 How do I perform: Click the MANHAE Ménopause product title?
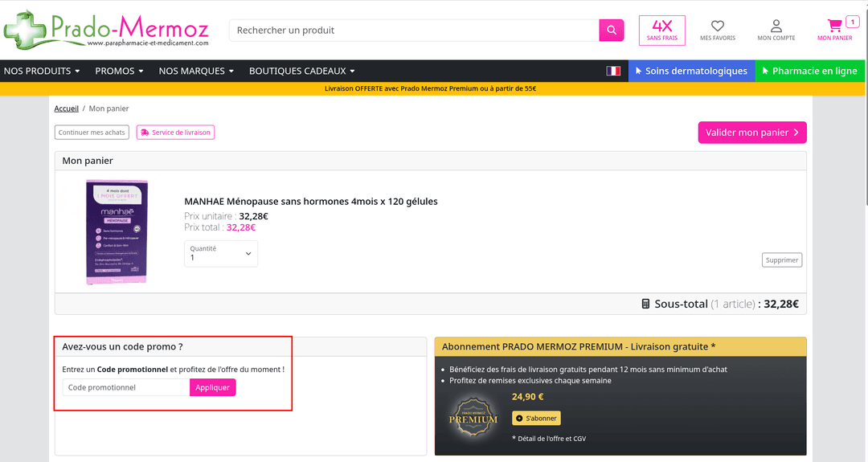[310, 202]
